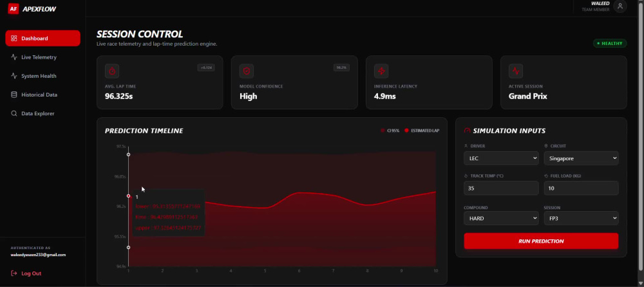Click the estimated lap point at lap 1

pyautogui.click(x=129, y=196)
